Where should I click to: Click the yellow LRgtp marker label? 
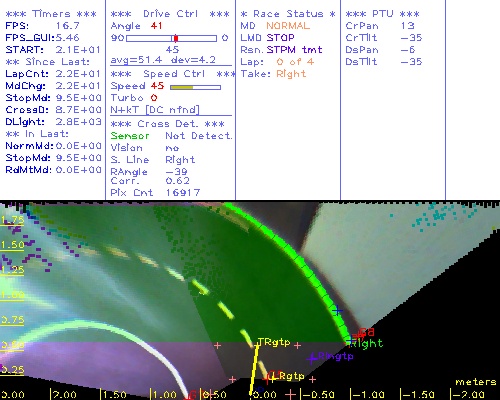[288, 376]
